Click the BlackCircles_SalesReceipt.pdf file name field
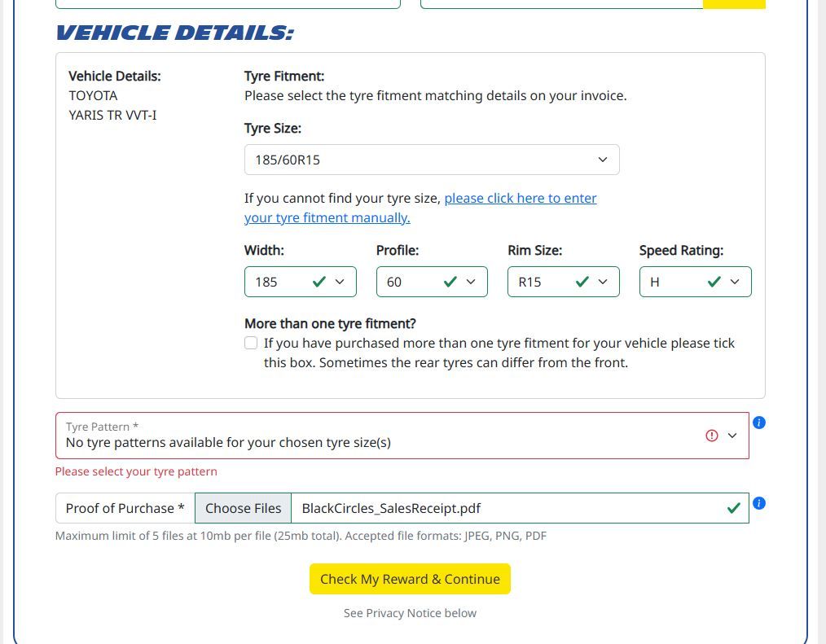The image size is (826, 644). [x=505, y=508]
